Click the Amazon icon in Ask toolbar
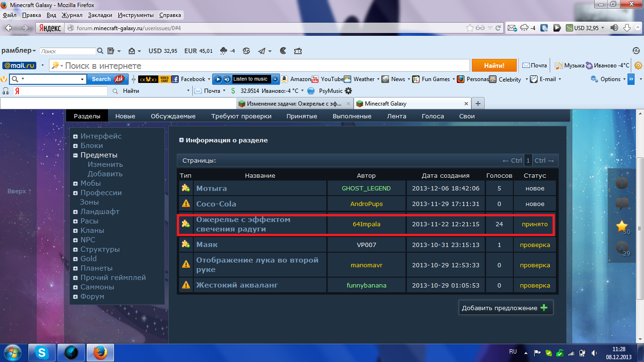Viewport: 644px width, 362px height. (285, 79)
